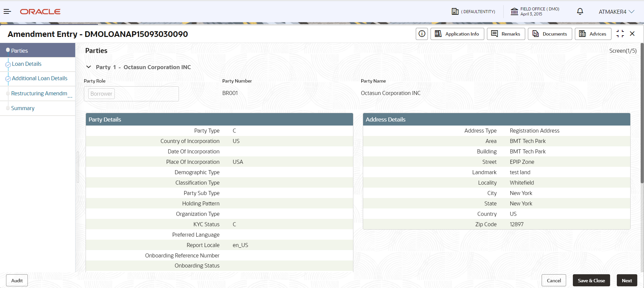Click the Screen(1/5) indicator
This screenshot has width=644, height=288.
pyautogui.click(x=623, y=51)
